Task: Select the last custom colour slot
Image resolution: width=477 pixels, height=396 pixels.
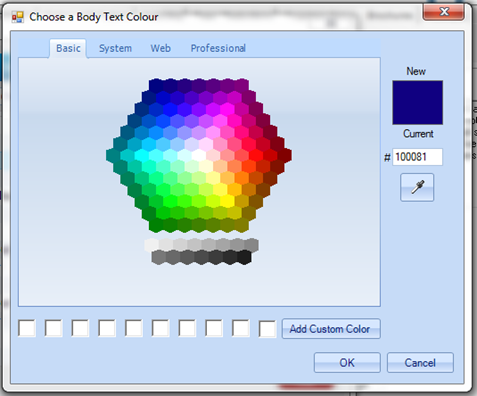Action: pos(267,329)
